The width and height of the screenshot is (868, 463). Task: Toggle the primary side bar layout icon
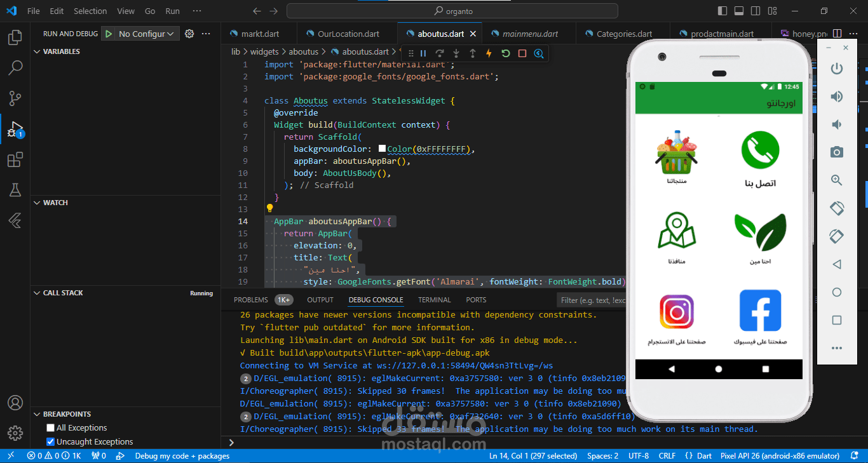(722, 11)
